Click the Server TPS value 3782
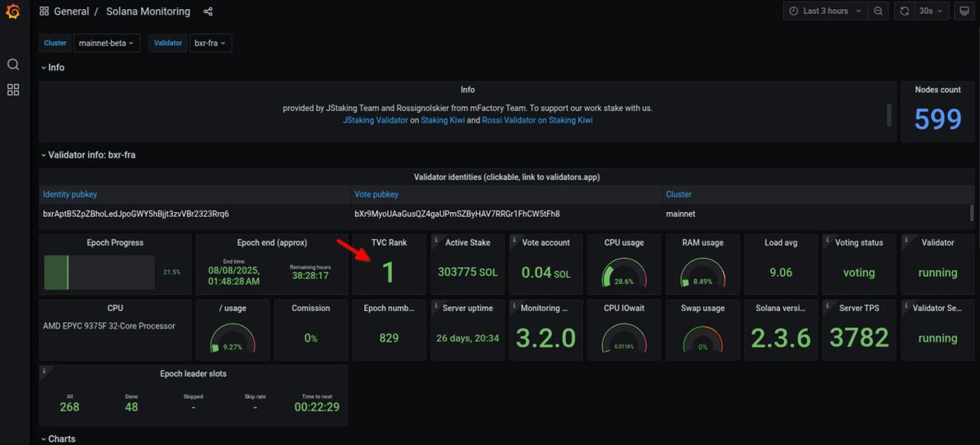 [x=859, y=337]
